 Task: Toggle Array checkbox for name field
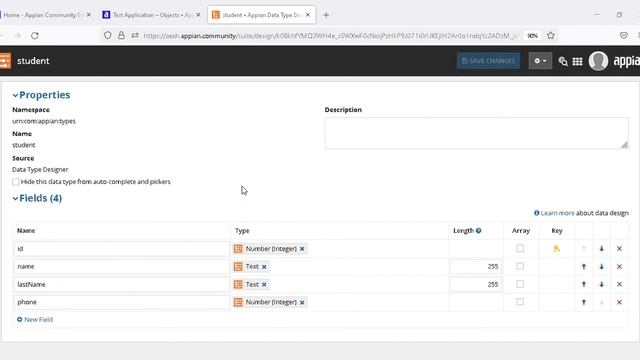pyautogui.click(x=520, y=266)
